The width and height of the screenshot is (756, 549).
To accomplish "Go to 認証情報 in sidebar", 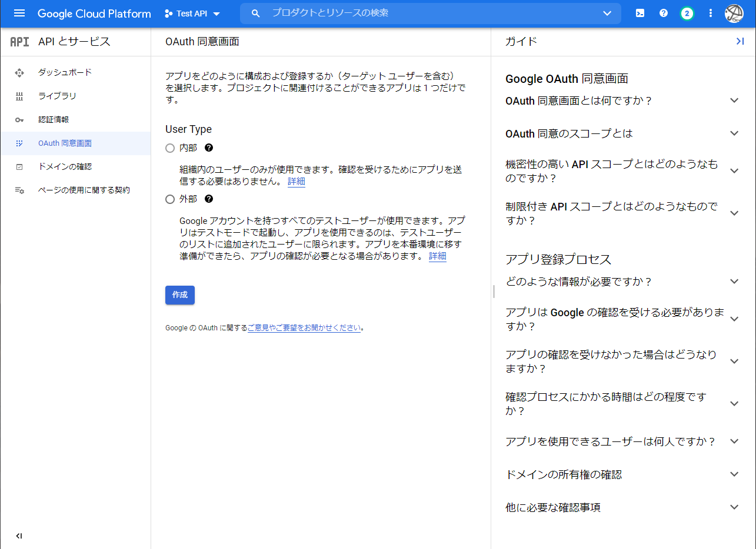I will coord(75,120).
